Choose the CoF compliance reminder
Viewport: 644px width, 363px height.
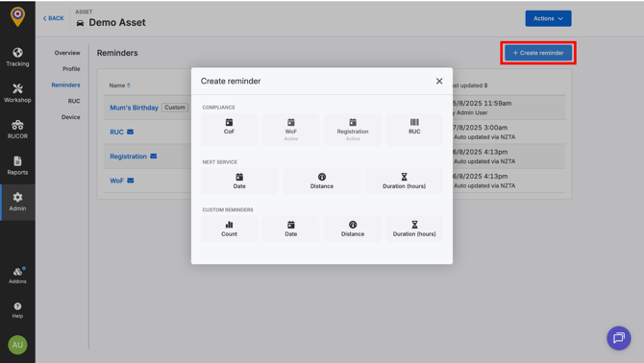(229, 130)
